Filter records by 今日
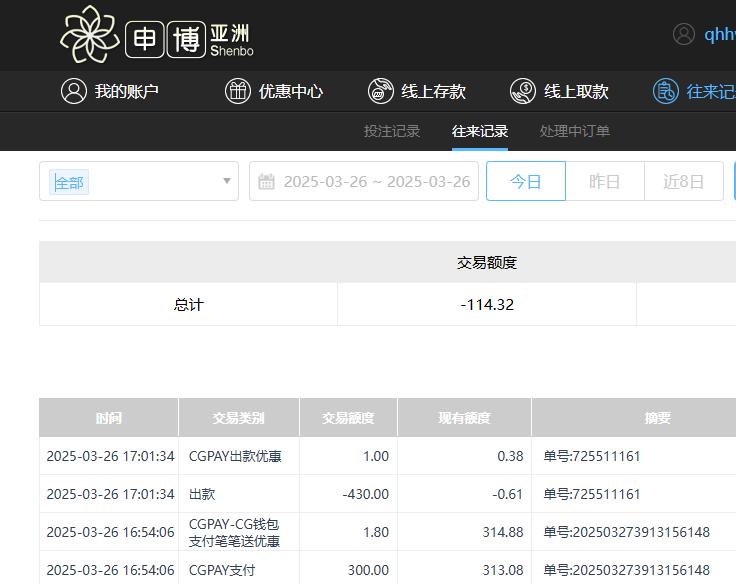Screen dimensions: 736x584 (525, 182)
